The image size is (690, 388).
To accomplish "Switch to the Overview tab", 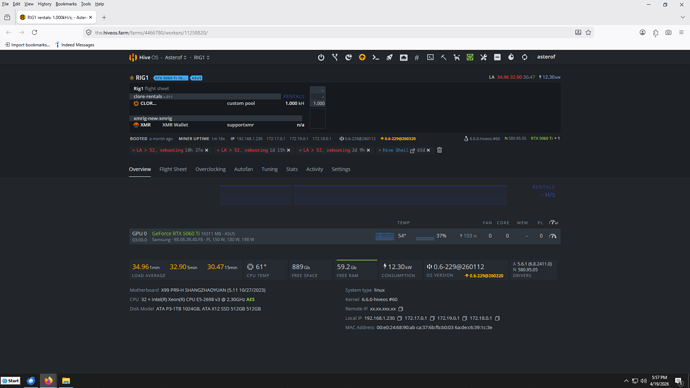I will (139, 169).
